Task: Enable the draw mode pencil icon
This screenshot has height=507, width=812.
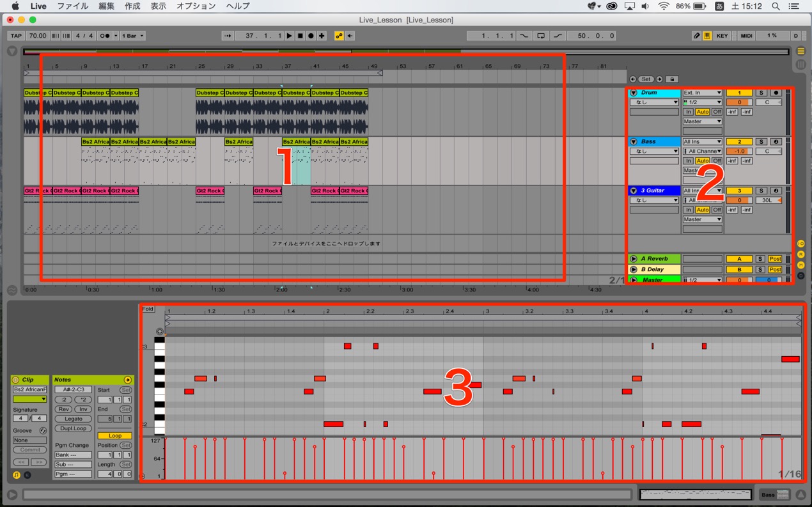Action: [x=697, y=36]
